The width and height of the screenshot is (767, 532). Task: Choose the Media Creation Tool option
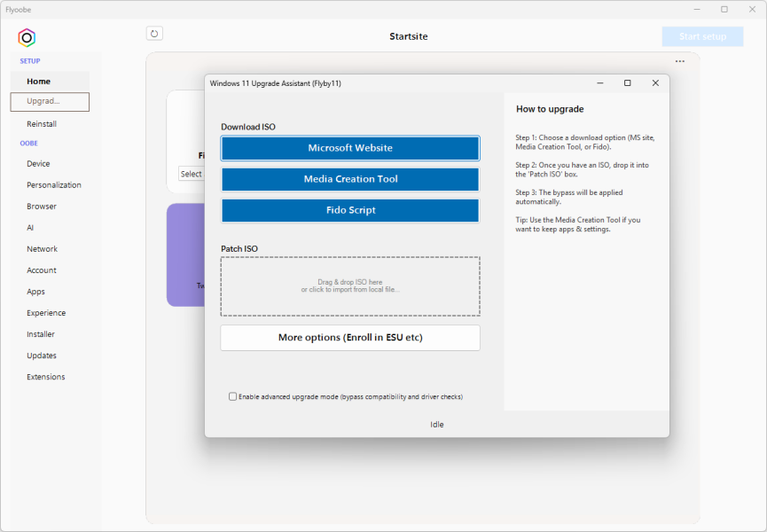350,179
